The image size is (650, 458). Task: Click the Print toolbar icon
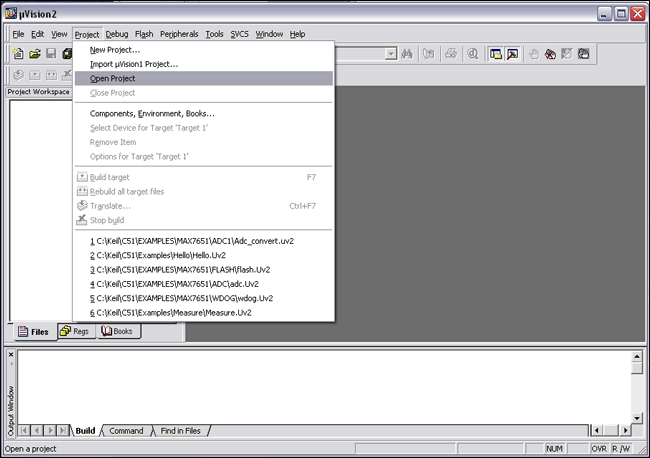click(x=450, y=53)
